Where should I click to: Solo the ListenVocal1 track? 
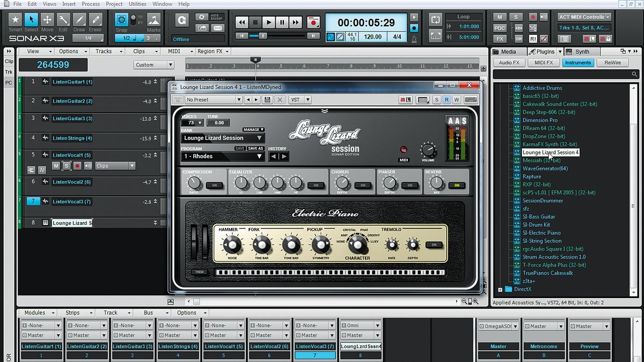click(x=67, y=166)
